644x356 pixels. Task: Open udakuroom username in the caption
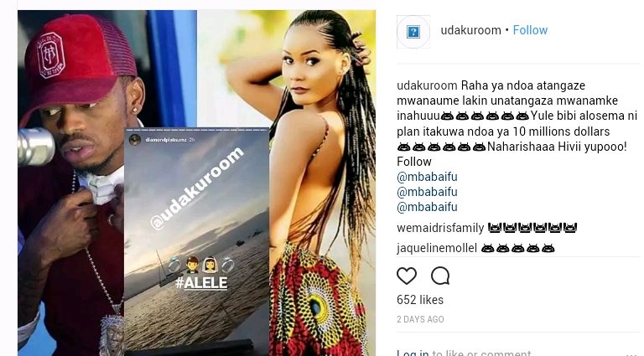(x=427, y=85)
